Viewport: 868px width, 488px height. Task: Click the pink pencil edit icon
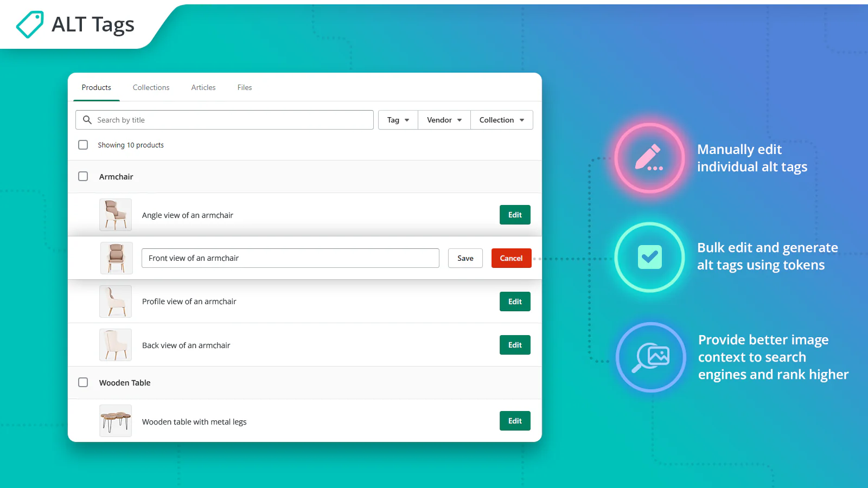pos(649,158)
